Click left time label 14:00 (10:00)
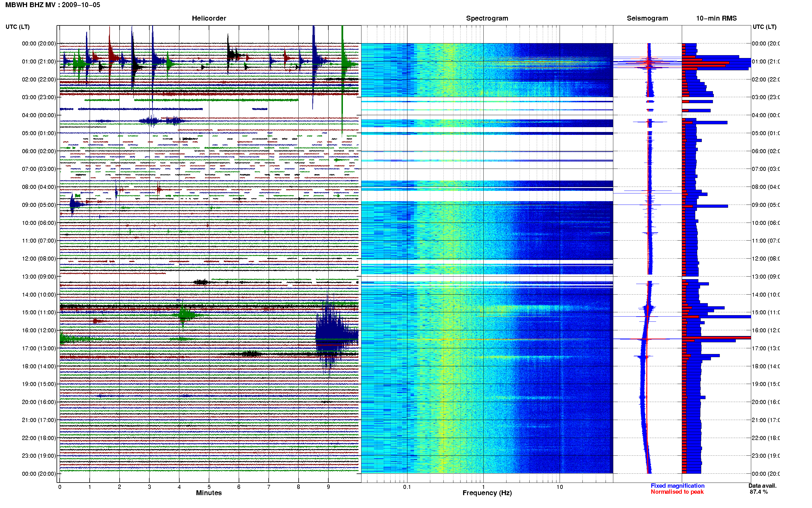Screen dimensions: 812x508 (39, 295)
